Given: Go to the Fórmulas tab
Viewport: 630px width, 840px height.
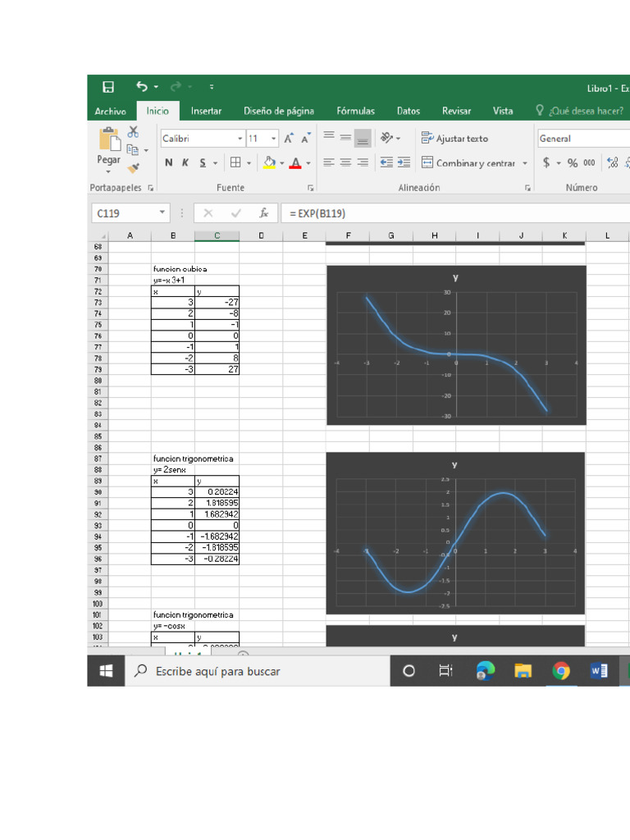Looking at the screenshot, I should tap(355, 111).
